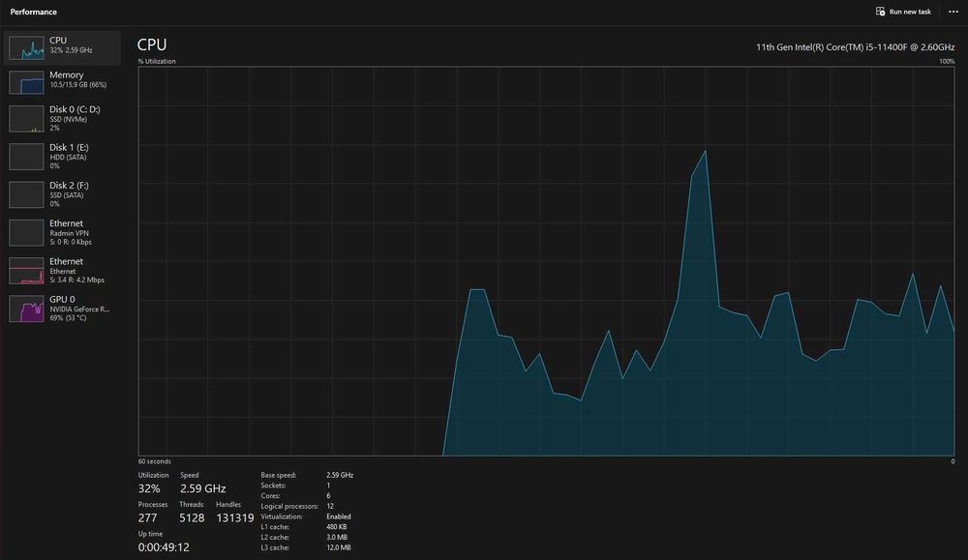The height and width of the screenshot is (560, 968).
Task: Click the 11th Gen Intel Core processor name
Action: click(855, 46)
